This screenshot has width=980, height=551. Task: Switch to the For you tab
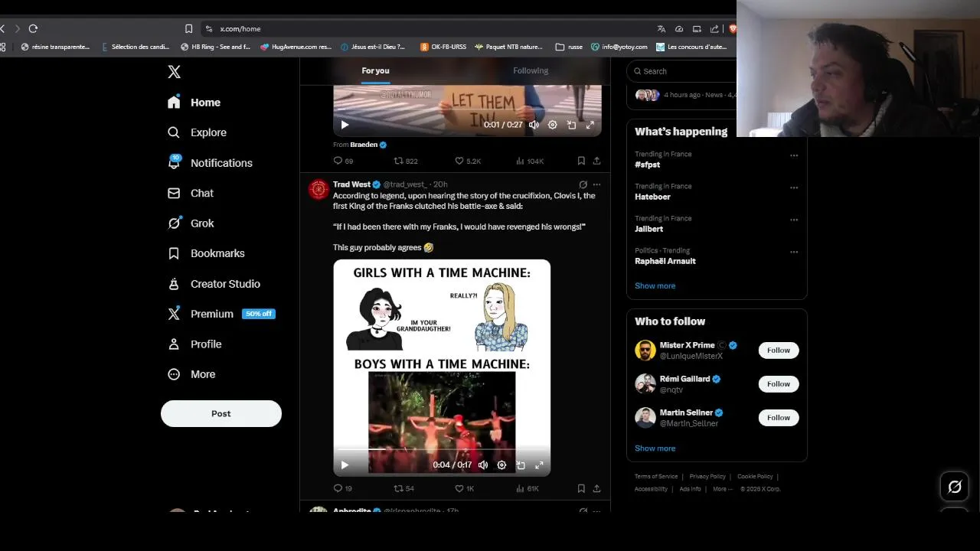375,70
